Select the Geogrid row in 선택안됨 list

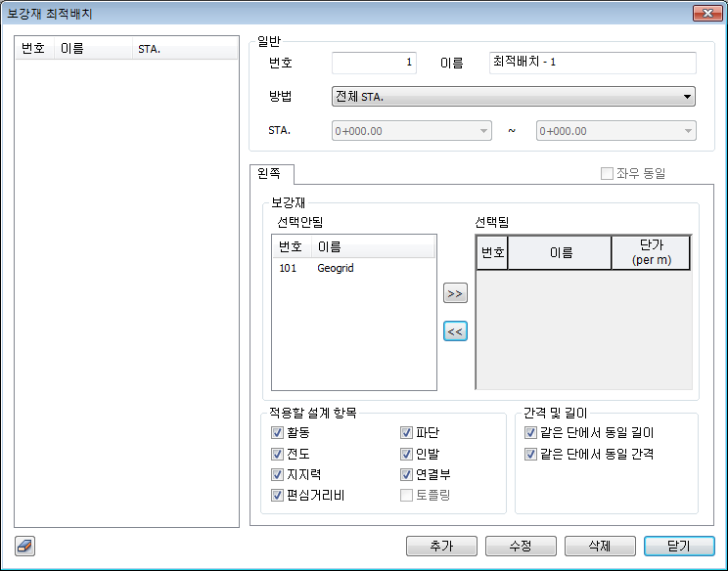pyautogui.click(x=335, y=268)
